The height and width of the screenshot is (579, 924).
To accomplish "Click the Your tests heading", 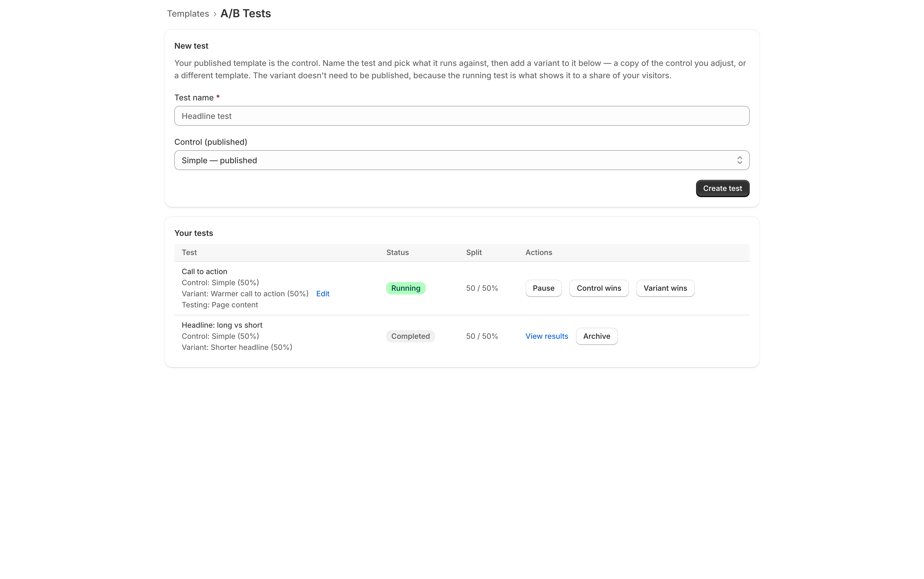I will [x=193, y=233].
